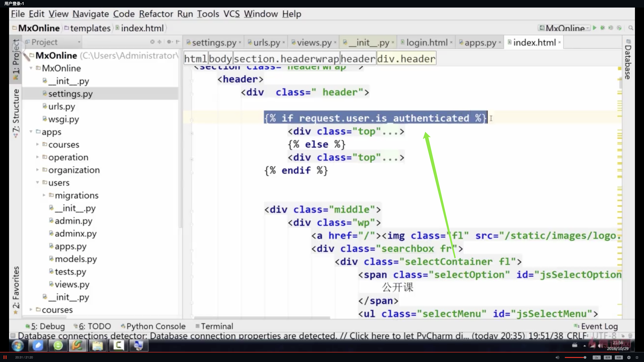Pause the video playback

(5, 357)
